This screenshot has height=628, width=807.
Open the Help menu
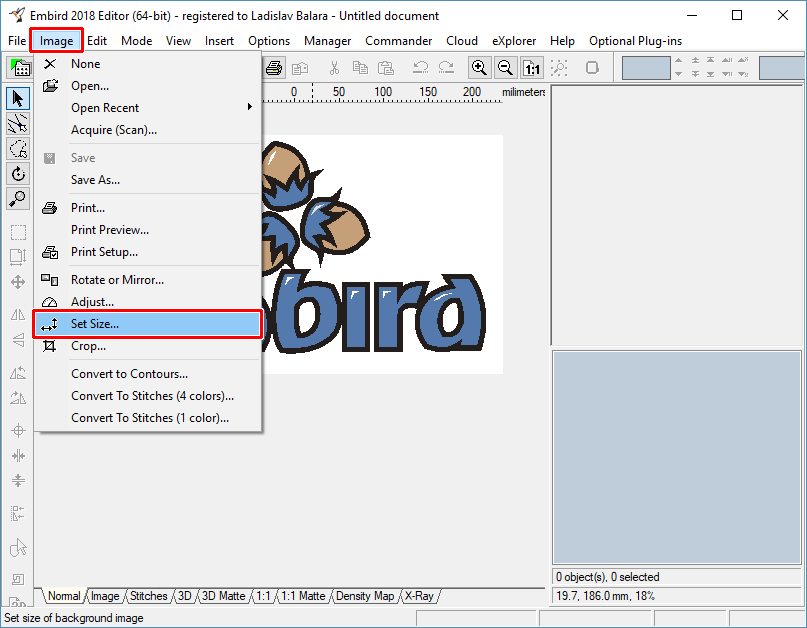point(562,41)
